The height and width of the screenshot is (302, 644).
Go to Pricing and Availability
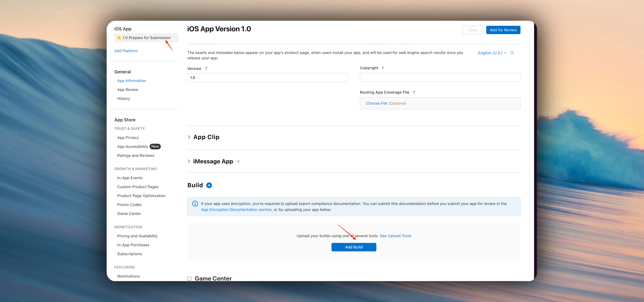point(137,236)
